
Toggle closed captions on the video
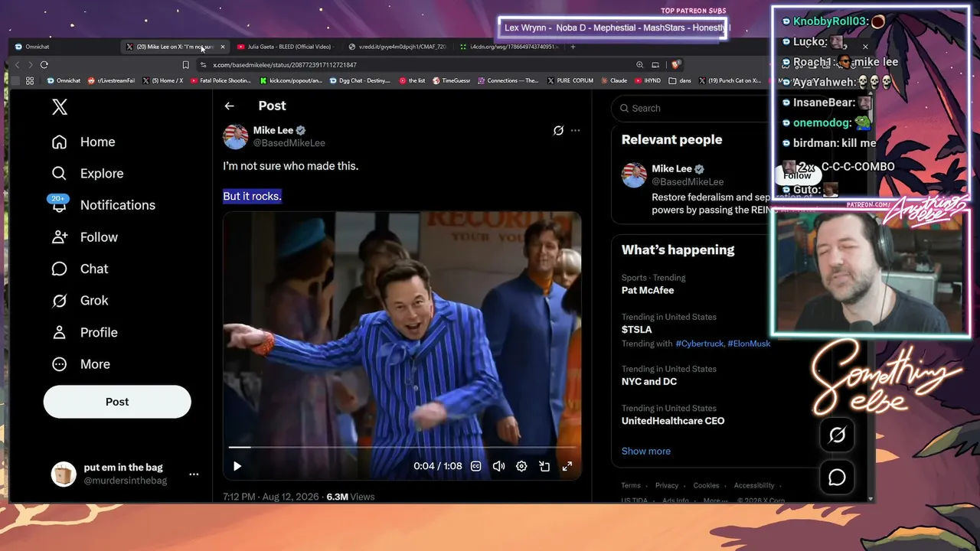476,466
